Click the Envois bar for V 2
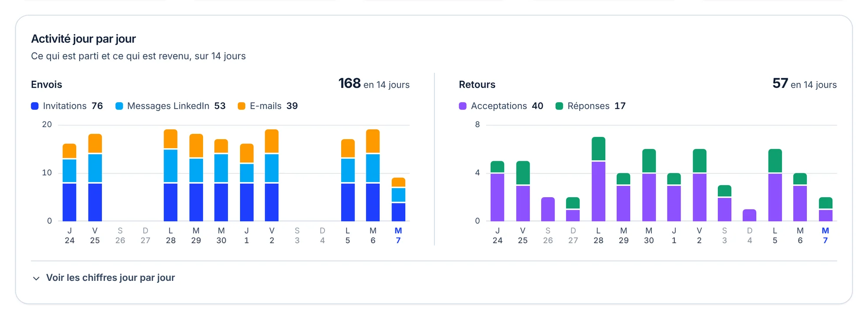This screenshot has height=319, width=868. 272,175
